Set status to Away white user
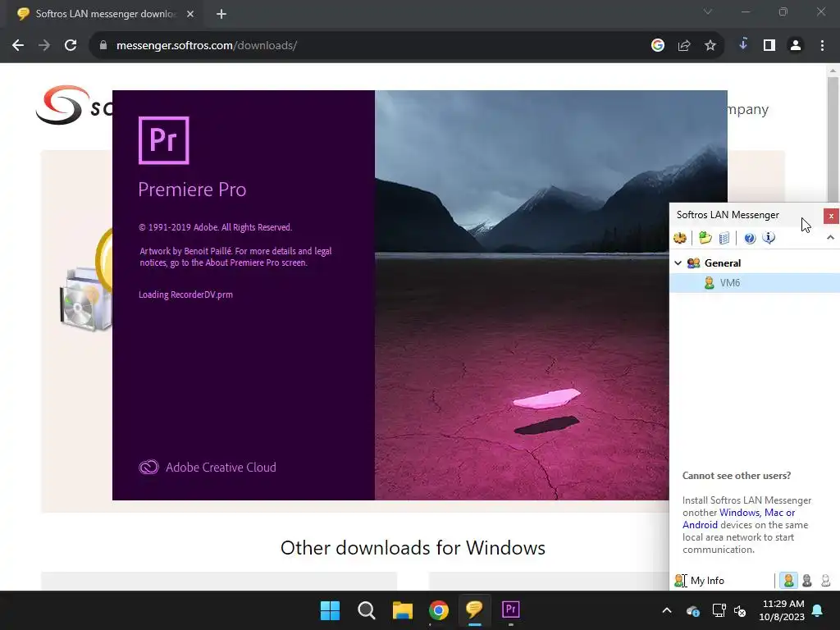The height and width of the screenshot is (630, 840). pos(825,581)
